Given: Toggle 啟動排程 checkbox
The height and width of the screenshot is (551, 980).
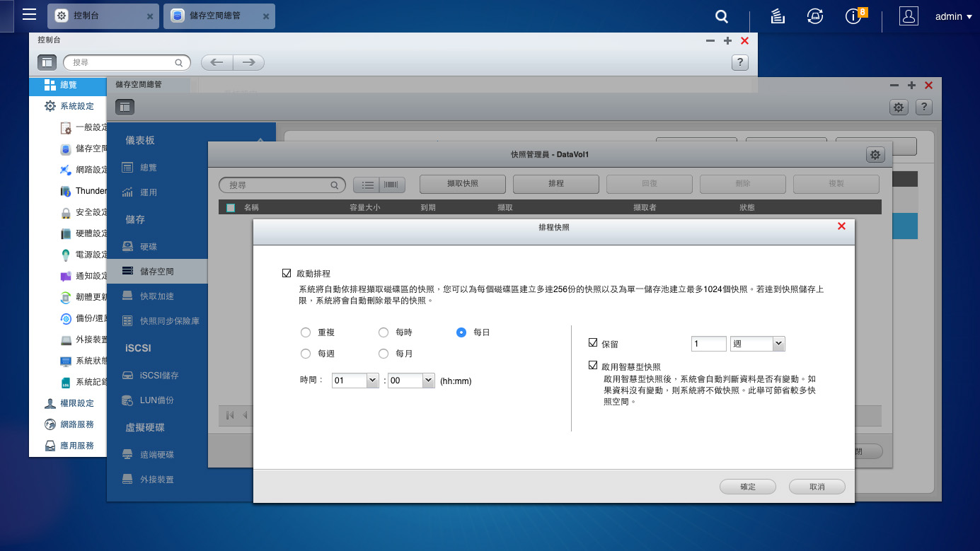Looking at the screenshot, I should click(287, 273).
